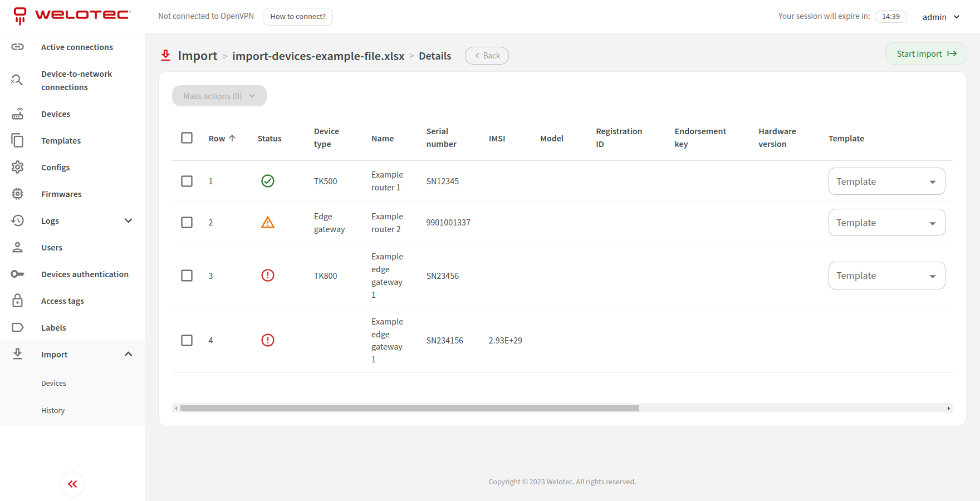Viewport: 980px width, 501px height.
Task: Click the How to connect? button
Action: [x=298, y=17]
